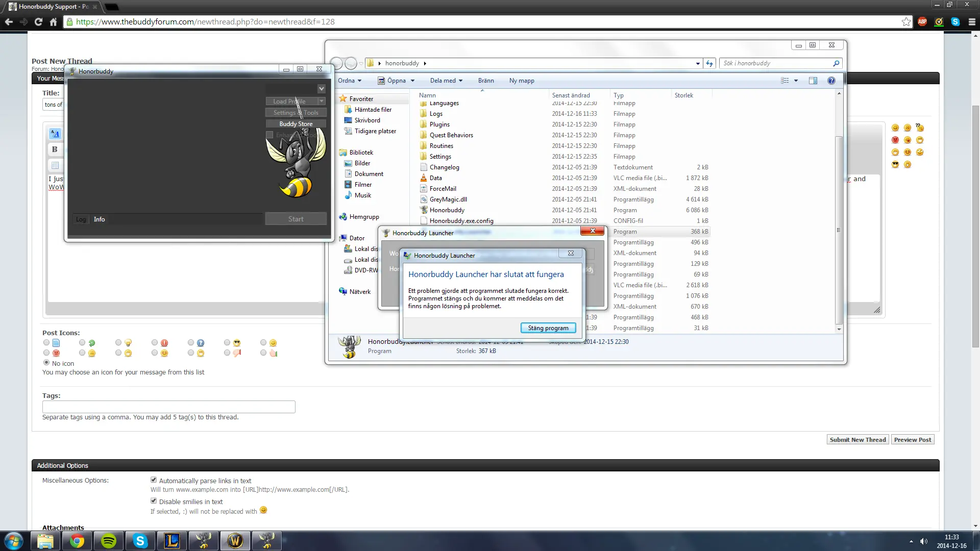Insert the confused question-marks smiley

920,128
